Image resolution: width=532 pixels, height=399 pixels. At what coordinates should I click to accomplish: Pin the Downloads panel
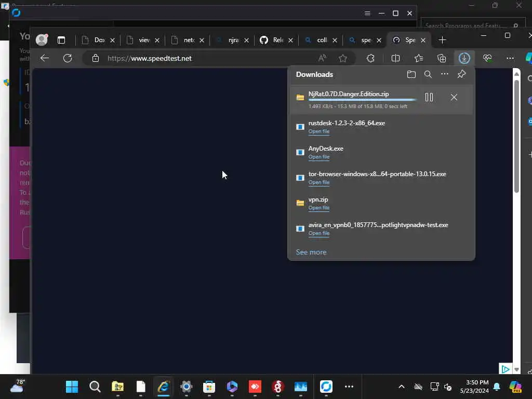461,74
